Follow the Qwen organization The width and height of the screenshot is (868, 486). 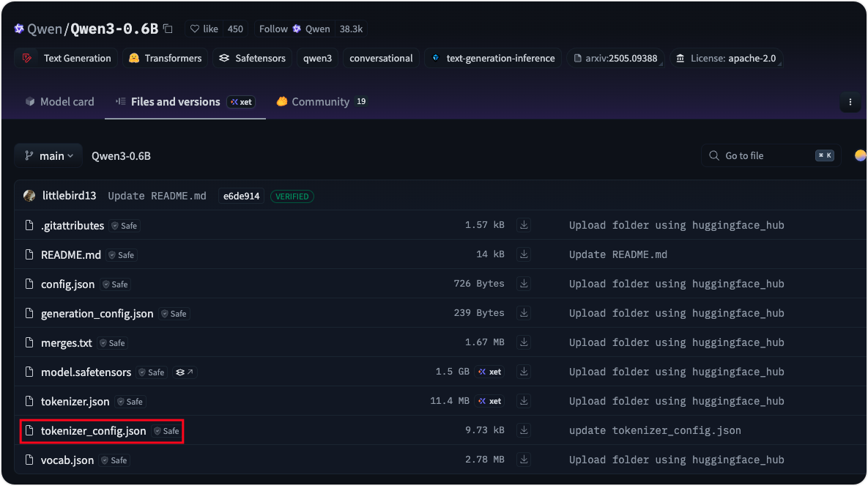click(x=294, y=29)
